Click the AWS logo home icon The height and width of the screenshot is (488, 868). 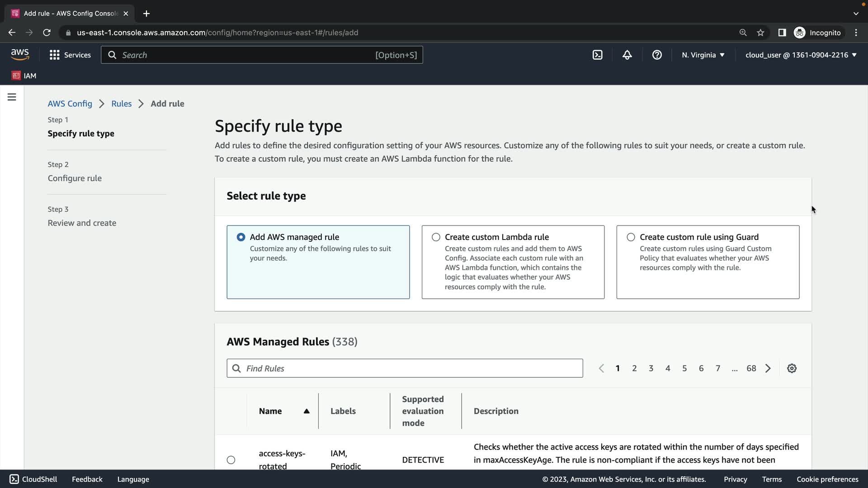[20, 55]
